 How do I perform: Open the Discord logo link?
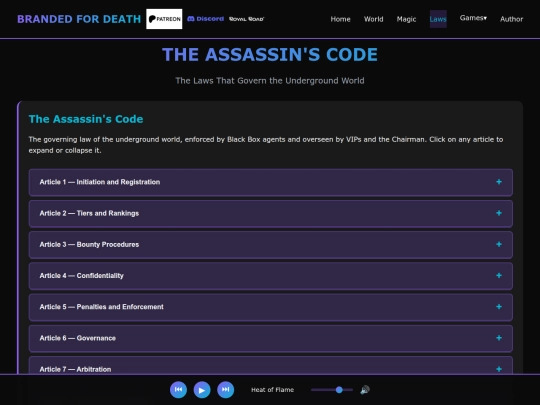click(x=205, y=19)
